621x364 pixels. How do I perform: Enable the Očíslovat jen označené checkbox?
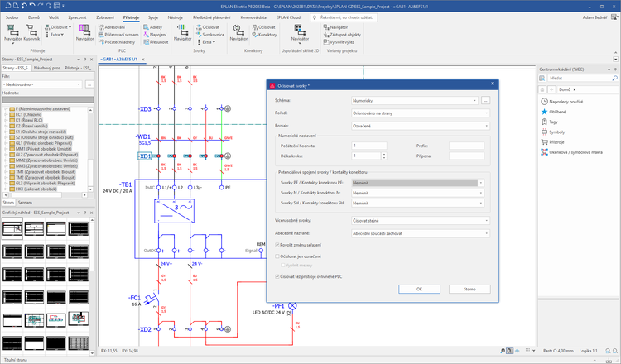point(277,256)
